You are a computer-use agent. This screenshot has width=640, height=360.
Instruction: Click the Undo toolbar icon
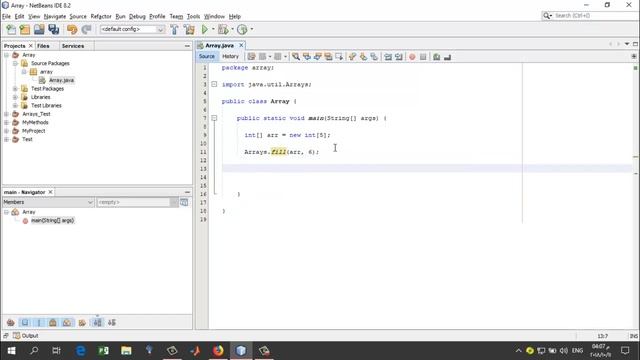coord(72,29)
